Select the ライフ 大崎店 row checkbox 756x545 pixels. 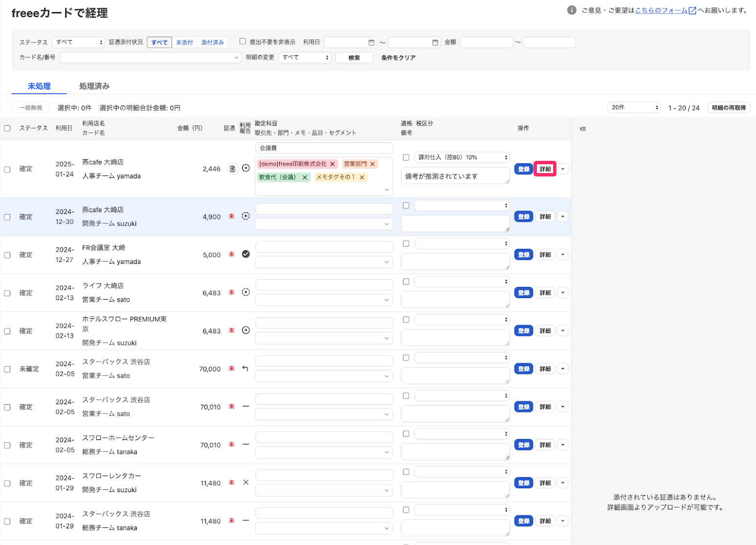[x=7, y=293]
